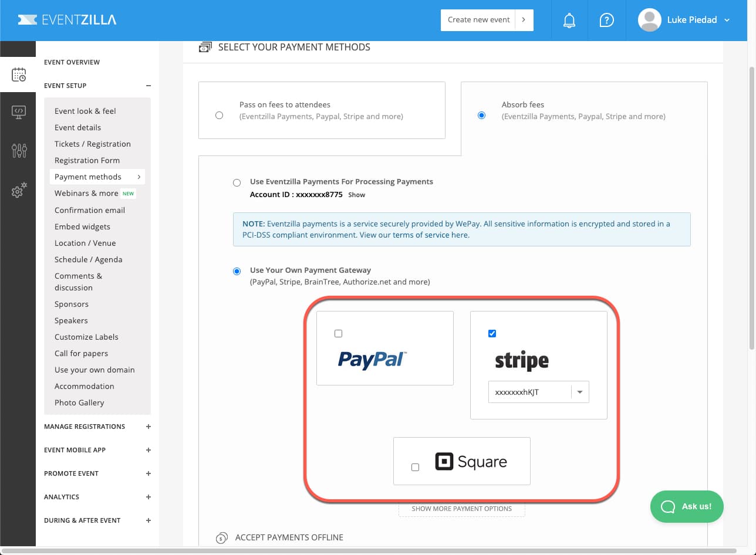This screenshot has height=555, width=756.
Task: Select Pass on fees to attendees
Action: pos(219,116)
